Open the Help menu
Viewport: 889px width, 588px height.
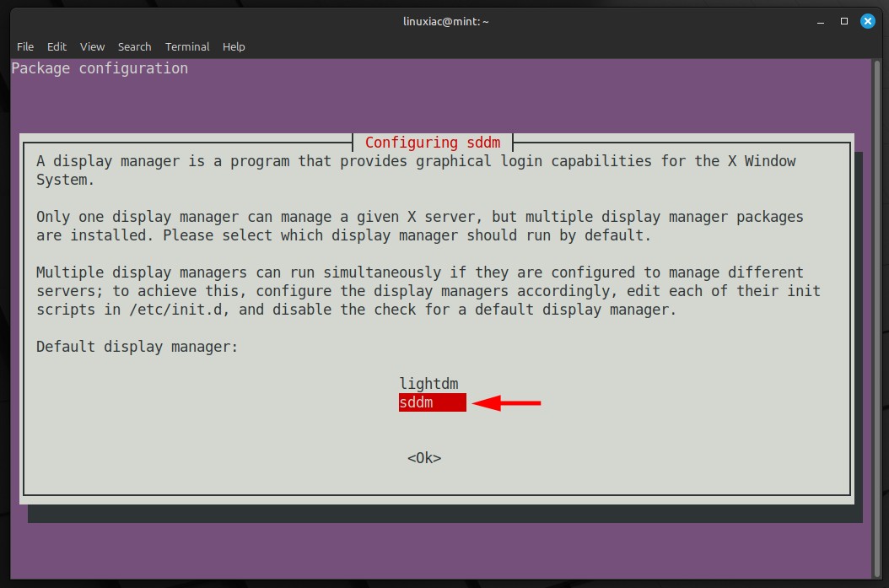[234, 46]
